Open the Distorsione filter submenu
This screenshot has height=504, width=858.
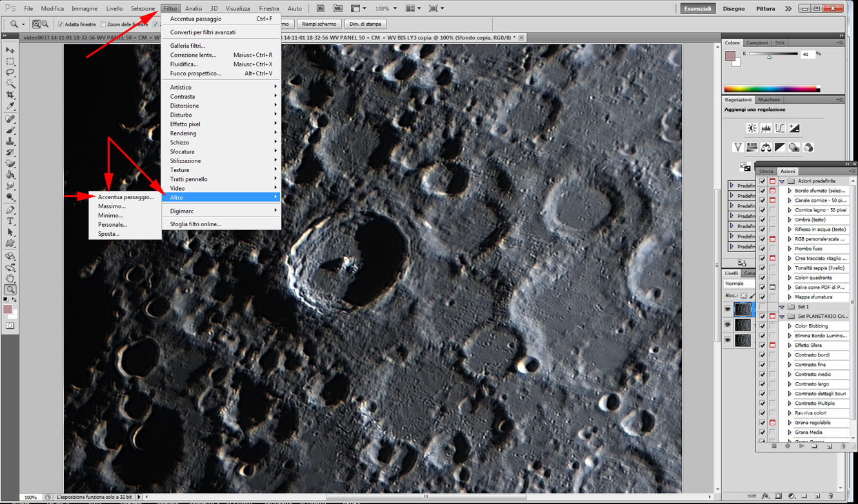(221, 106)
